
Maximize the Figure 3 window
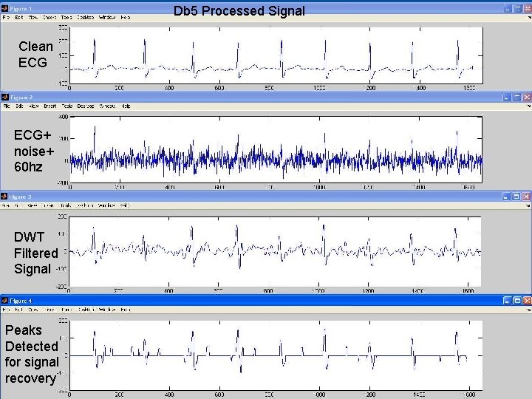coord(516,197)
